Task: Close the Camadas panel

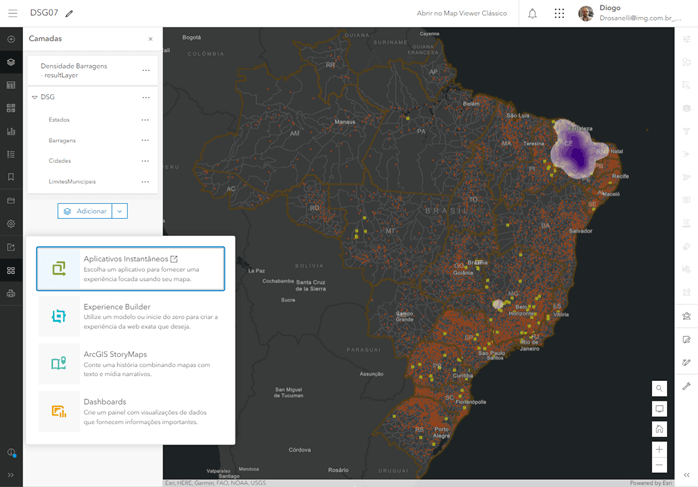Action: pos(150,39)
